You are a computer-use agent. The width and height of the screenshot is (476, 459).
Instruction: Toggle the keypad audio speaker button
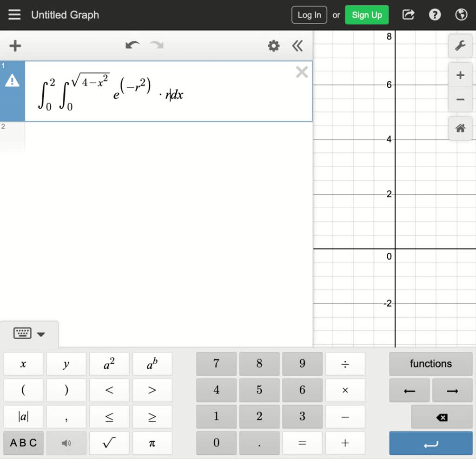[66, 443]
